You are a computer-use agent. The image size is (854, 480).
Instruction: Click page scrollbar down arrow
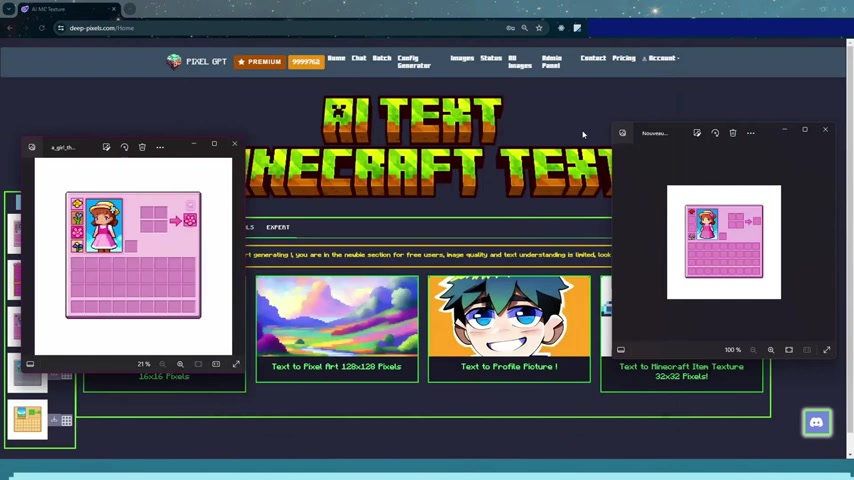[x=850, y=454]
